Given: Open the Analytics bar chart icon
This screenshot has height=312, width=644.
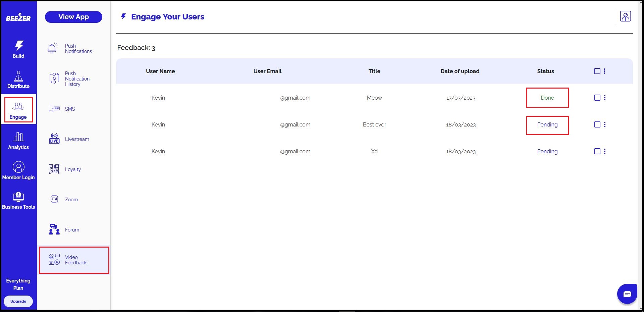Looking at the screenshot, I should [18, 137].
